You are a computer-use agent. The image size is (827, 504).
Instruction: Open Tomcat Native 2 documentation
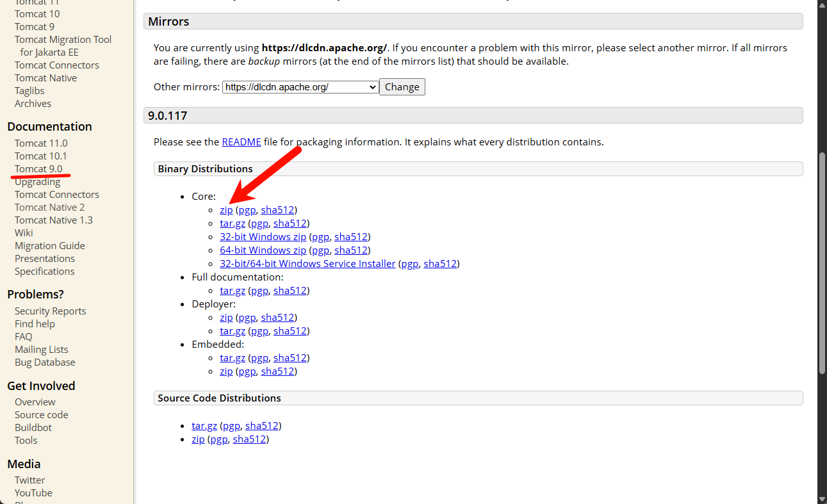[x=50, y=207]
